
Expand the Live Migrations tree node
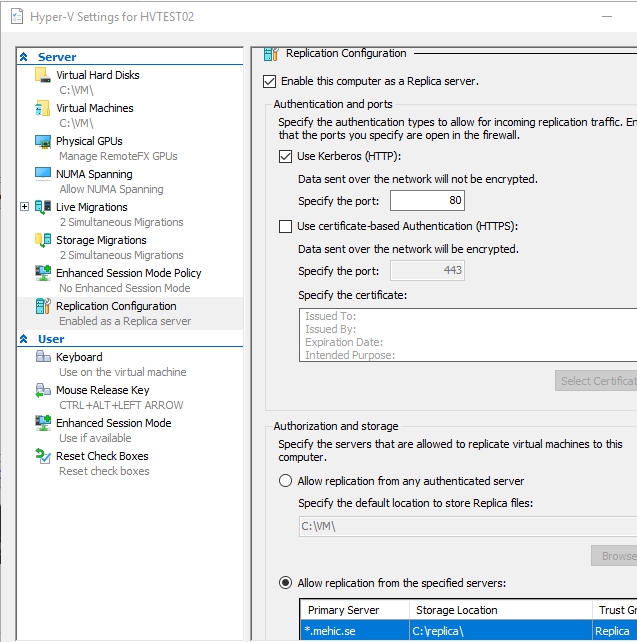tap(25, 207)
